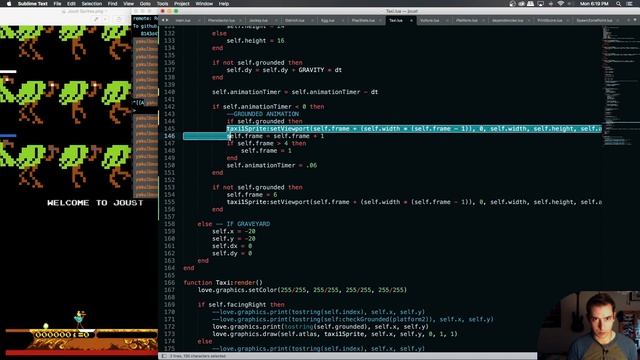640x360 pixels.
Task: Switch to the dependencies.lua tab
Action: [507, 20]
